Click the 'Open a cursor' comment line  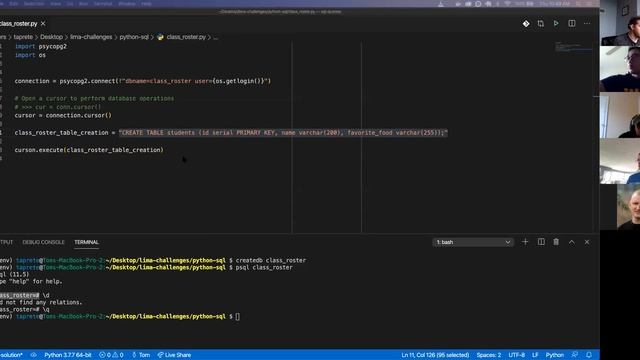tap(94, 98)
